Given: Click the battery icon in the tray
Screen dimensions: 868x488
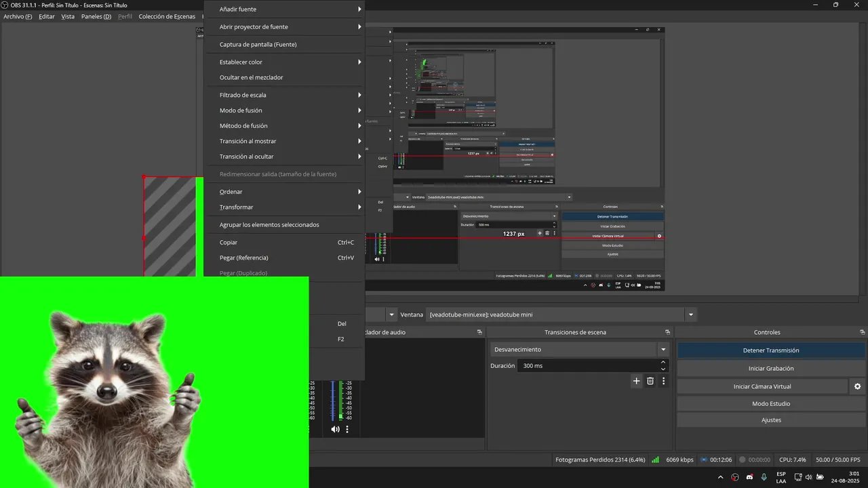Looking at the screenshot, I should point(819,477).
